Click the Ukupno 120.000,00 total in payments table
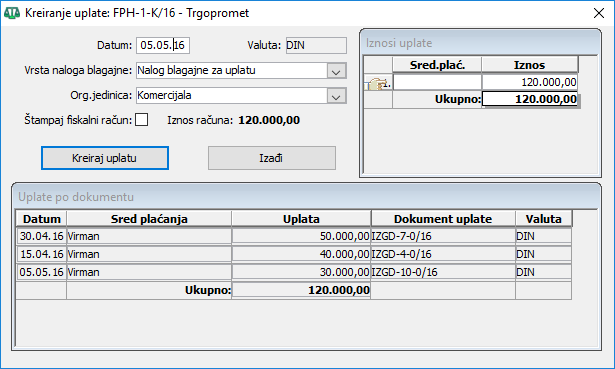Screen dimensions: 615x369 click(x=301, y=290)
